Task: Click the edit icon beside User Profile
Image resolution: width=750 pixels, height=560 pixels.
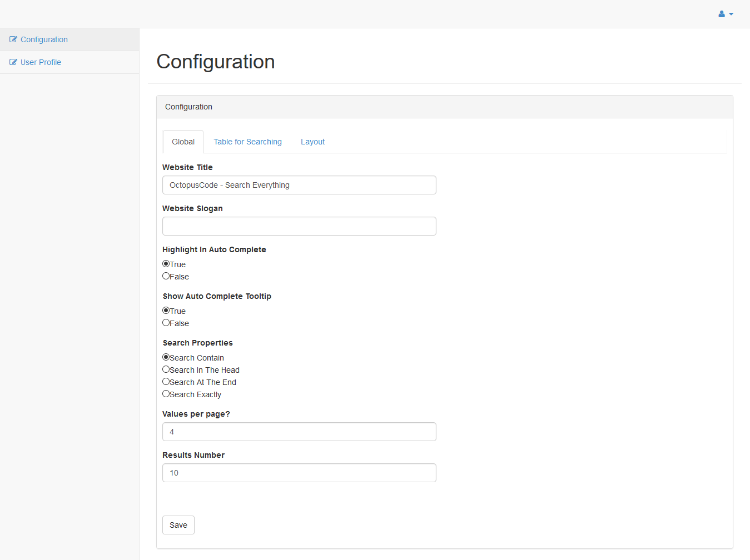Action: 13,62
